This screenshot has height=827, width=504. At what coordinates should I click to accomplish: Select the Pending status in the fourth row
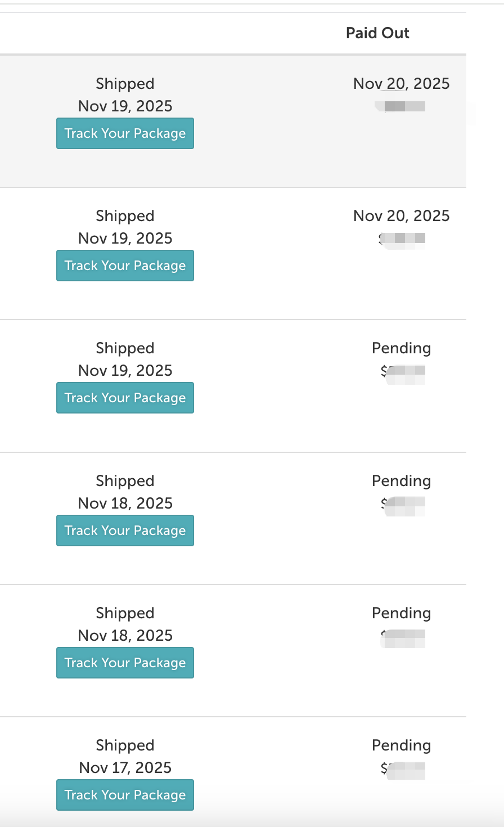click(401, 481)
